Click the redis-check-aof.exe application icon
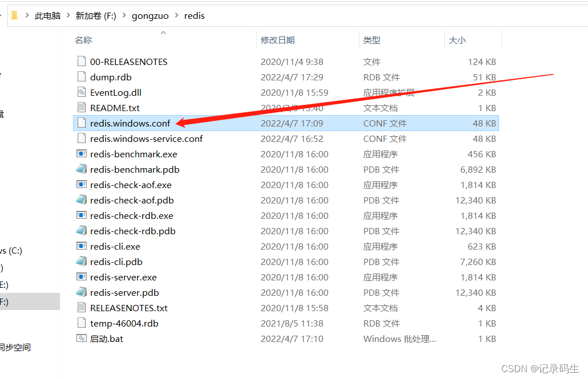 82,185
